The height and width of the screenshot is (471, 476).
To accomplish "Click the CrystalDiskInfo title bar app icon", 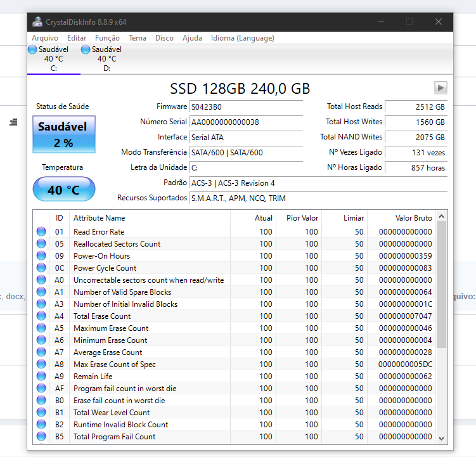I will (37, 22).
